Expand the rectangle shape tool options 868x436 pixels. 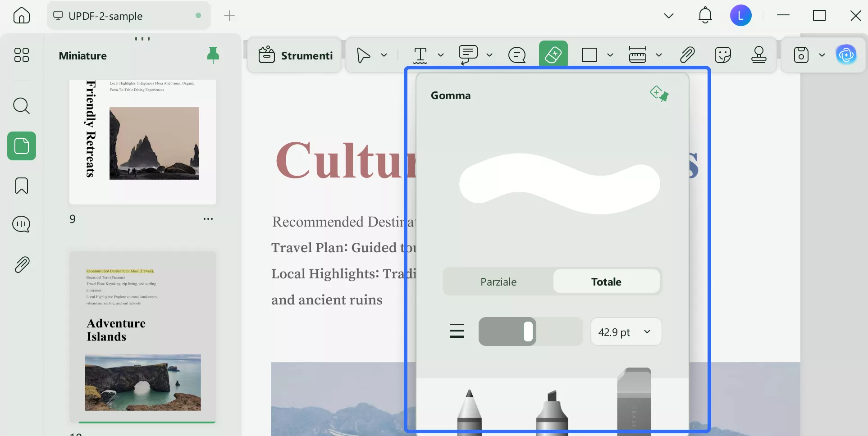pos(610,55)
